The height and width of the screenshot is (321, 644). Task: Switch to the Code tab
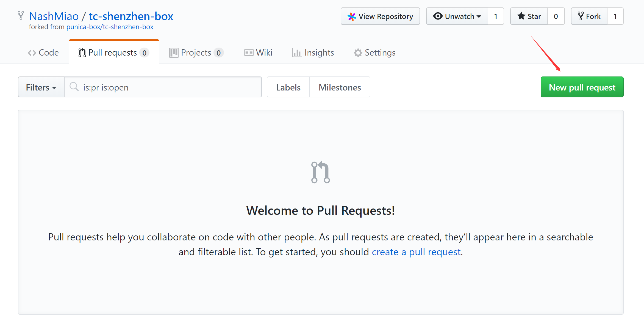(x=43, y=53)
